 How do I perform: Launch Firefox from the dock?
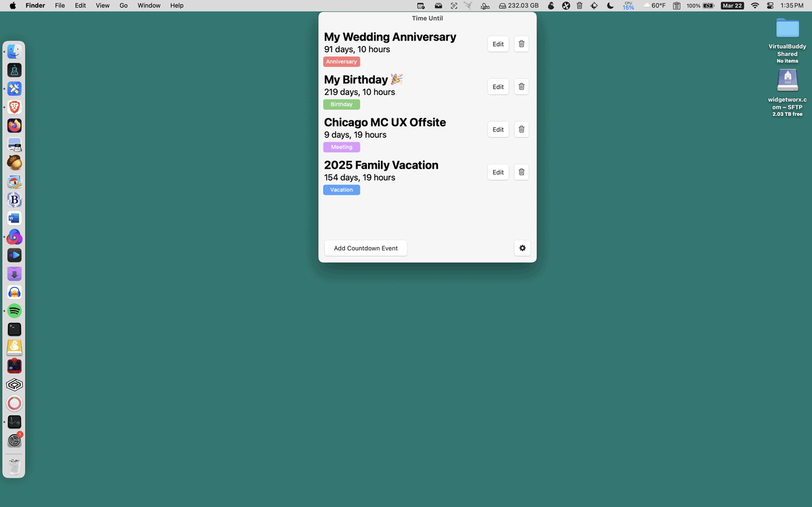coord(14,125)
